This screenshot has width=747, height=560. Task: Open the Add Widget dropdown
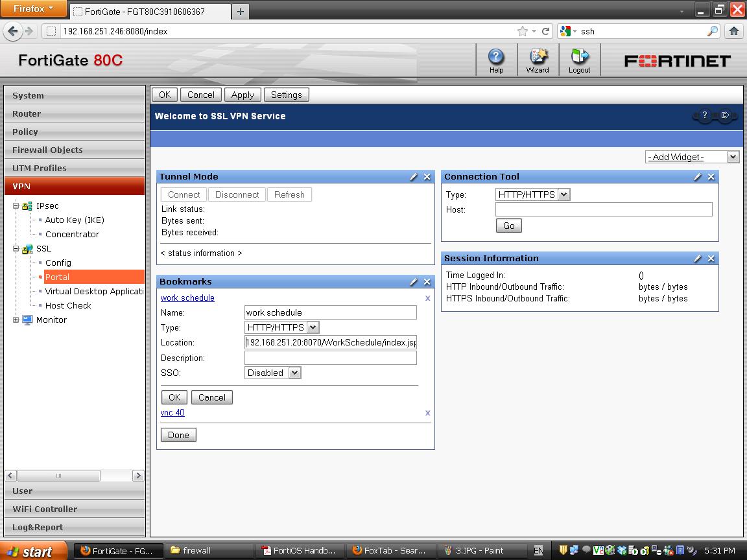point(692,157)
